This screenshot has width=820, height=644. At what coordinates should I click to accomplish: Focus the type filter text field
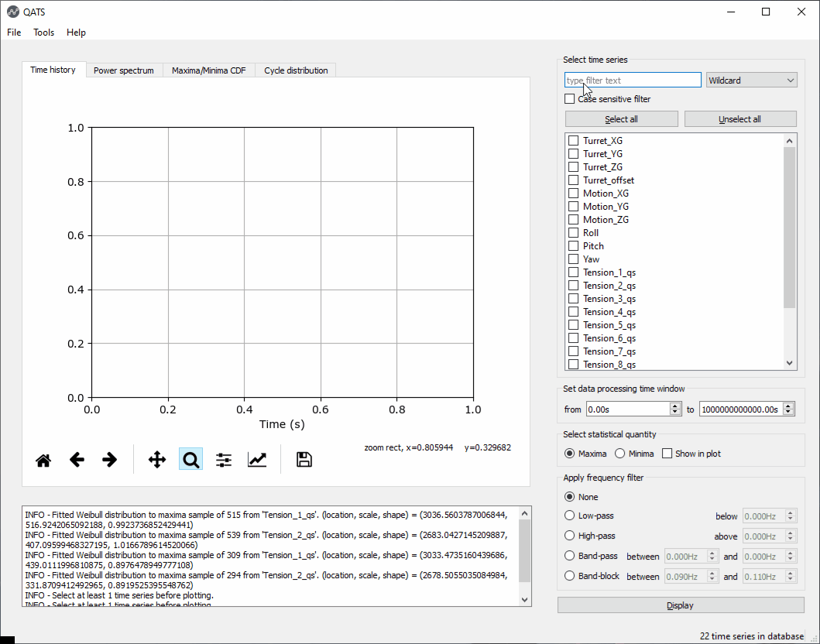633,80
